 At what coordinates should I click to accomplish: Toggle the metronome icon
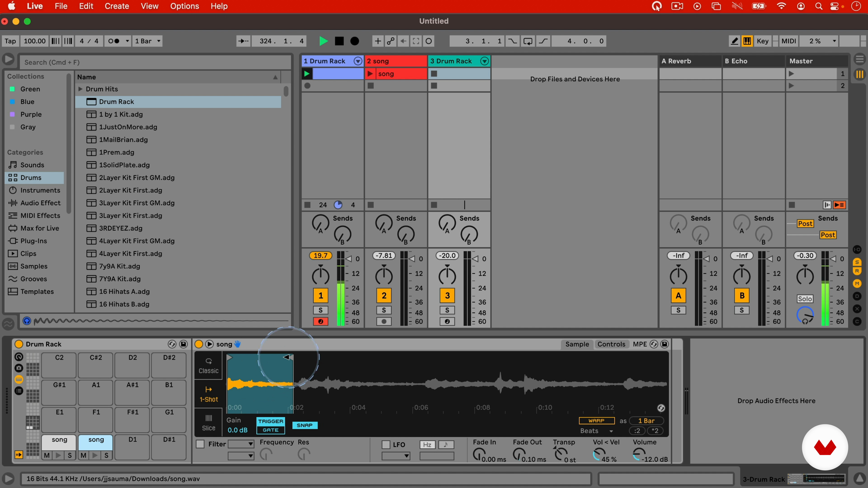click(113, 41)
